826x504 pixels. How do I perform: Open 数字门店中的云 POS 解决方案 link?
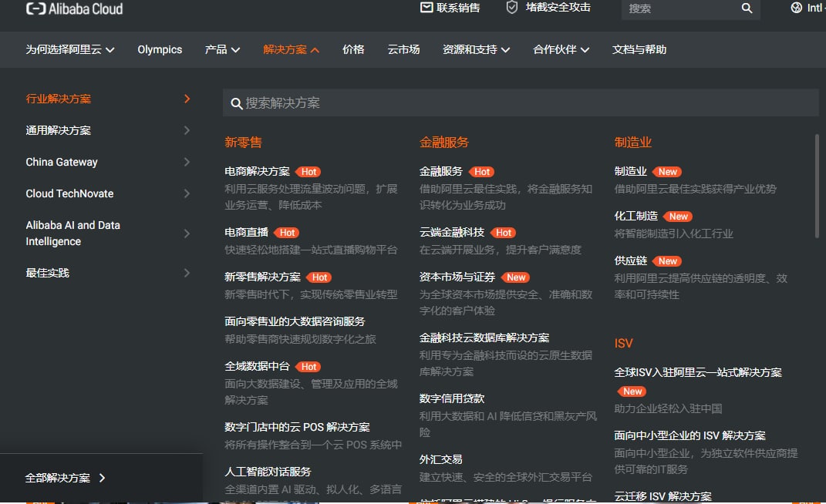click(297, 427)
